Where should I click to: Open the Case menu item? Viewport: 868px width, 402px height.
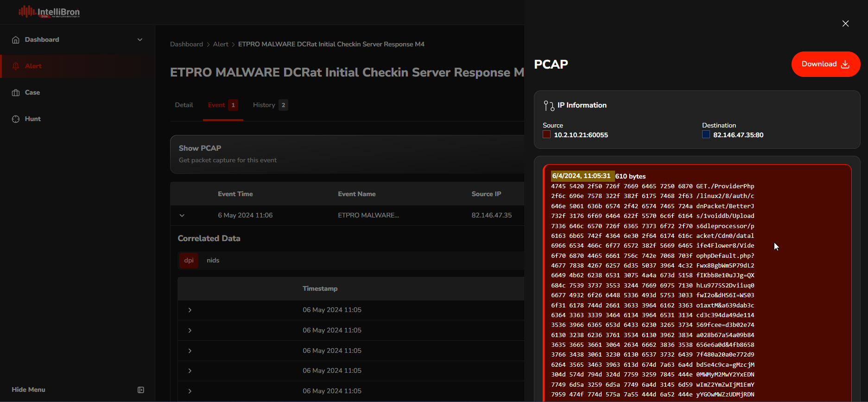click(x=77, y=93)
